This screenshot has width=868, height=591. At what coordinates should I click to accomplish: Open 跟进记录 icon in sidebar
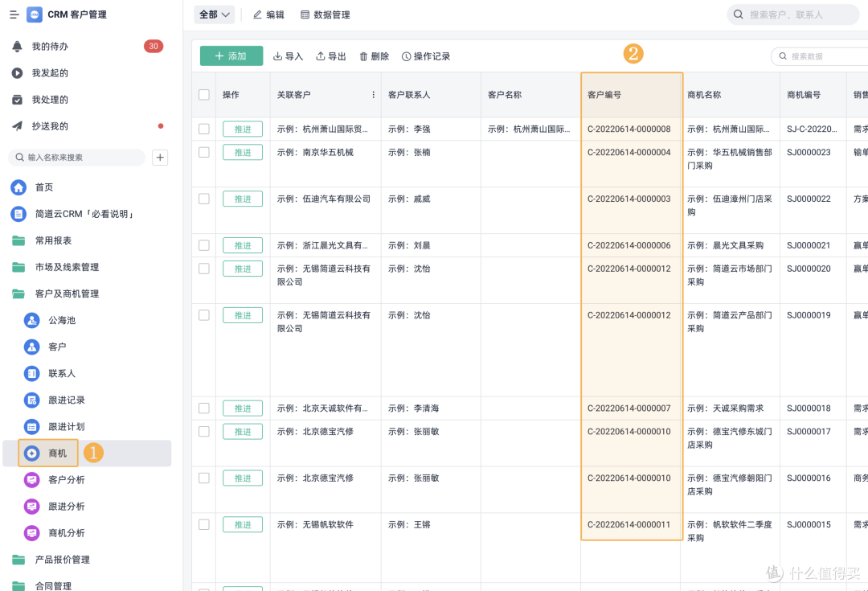coord(31,400)
